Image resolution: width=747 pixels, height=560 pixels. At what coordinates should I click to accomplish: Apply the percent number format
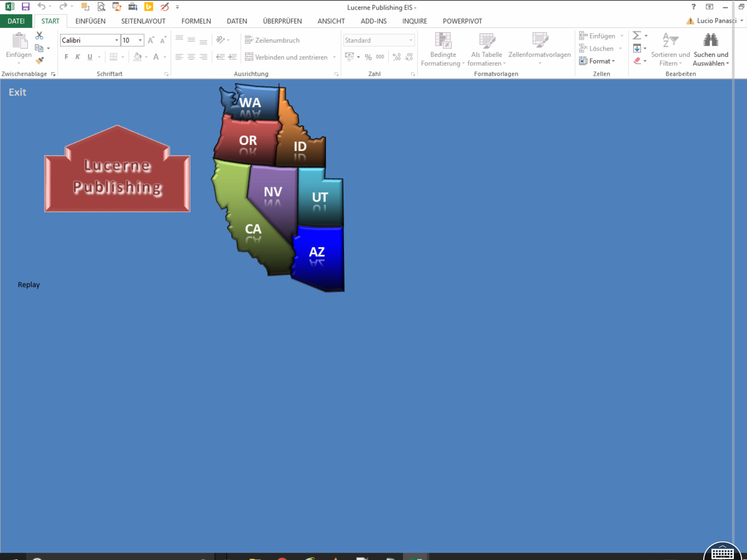click(368, 57)
